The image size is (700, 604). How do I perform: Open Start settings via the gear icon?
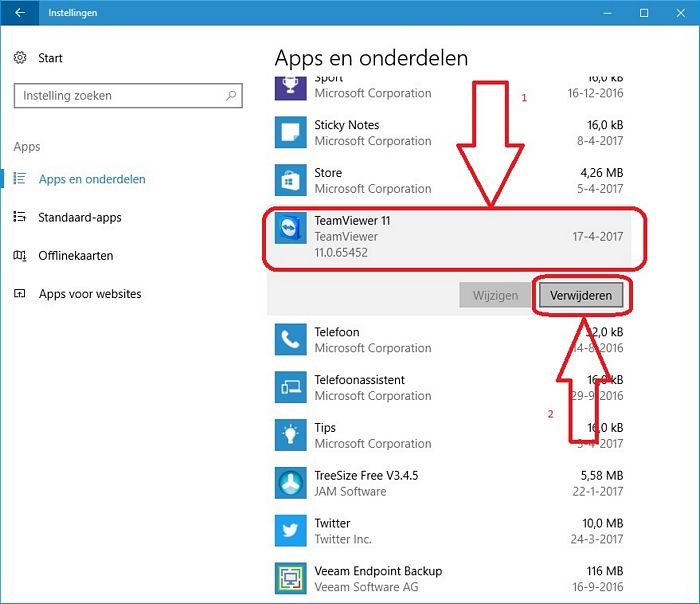point(20,58)
